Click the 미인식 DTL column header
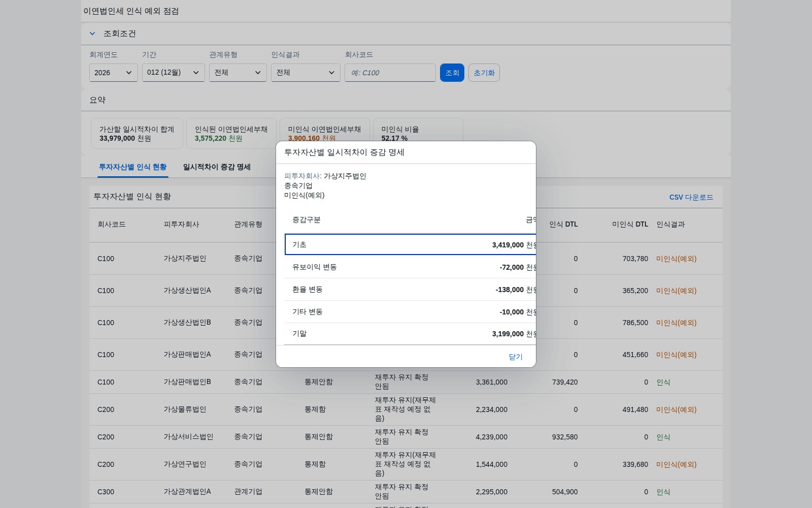Image resolution: width=812 pixels, height=508 pixels. pos(630,225)
